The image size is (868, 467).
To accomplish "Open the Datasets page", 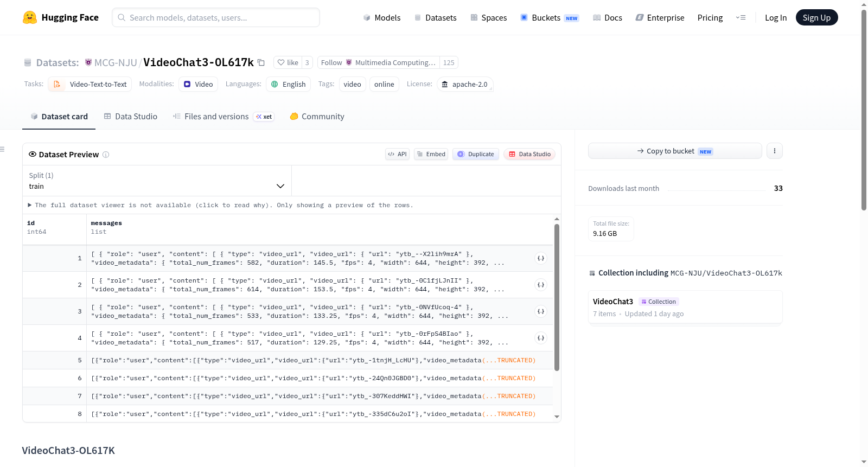I will [435, 17].
